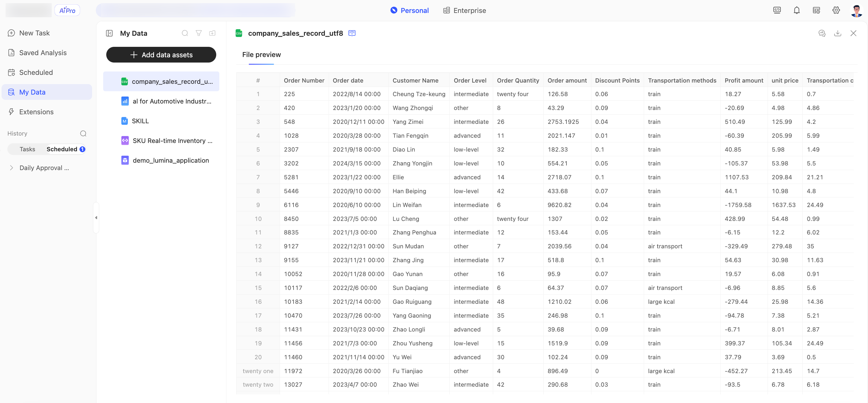Open the screen monitor icon in top bar
This screenshot has height=403, width=868.
click(777, 10)
